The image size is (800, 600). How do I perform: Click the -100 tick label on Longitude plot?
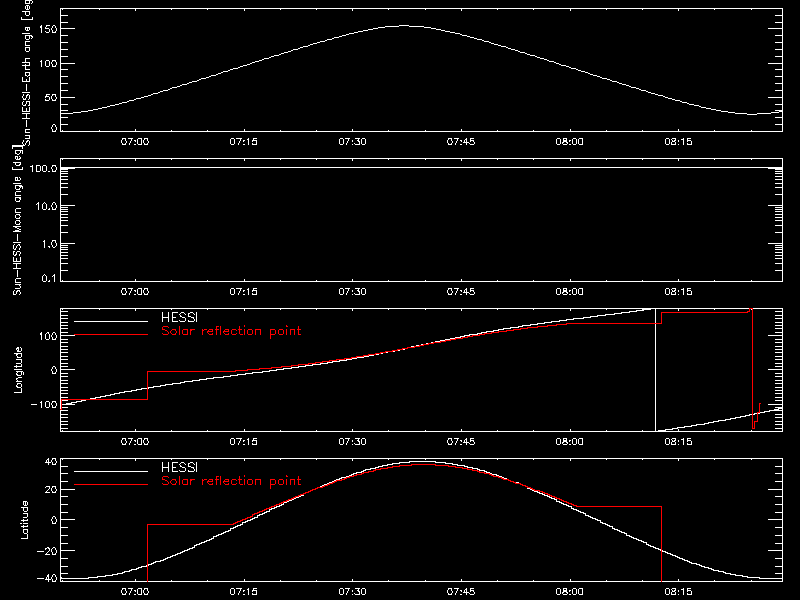point(44,404)
